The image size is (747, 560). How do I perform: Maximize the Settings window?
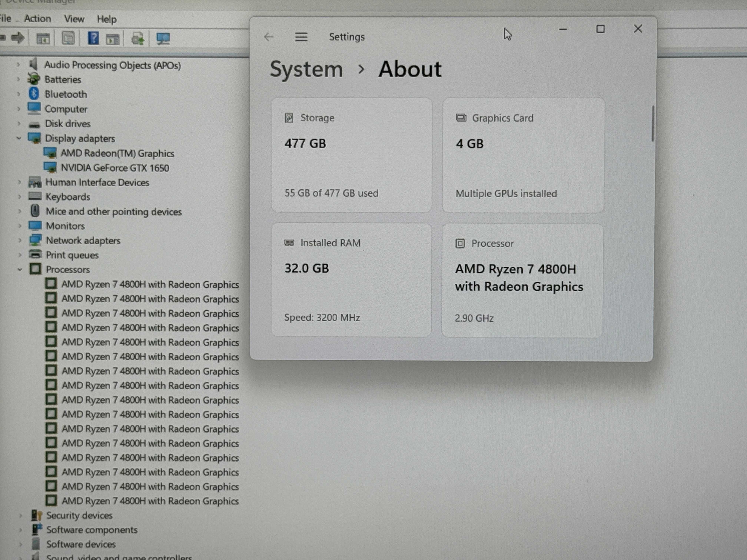click(x=600, y=29)
